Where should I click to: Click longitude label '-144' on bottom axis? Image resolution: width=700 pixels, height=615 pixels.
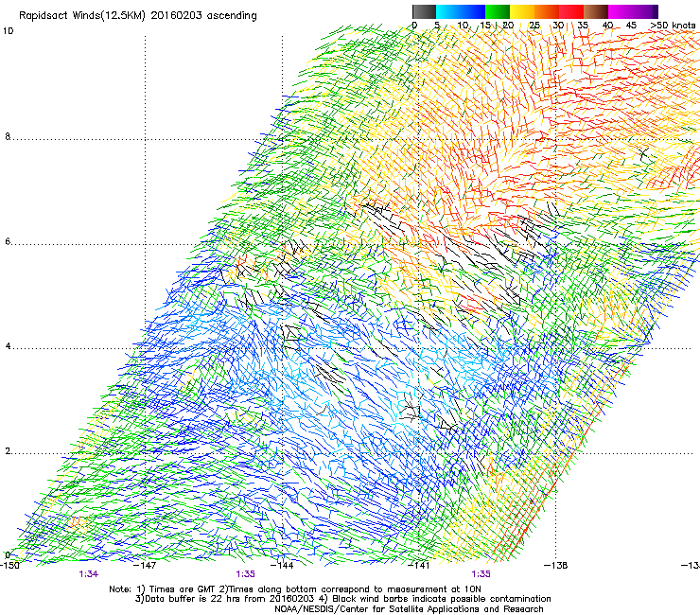(283, 566)
